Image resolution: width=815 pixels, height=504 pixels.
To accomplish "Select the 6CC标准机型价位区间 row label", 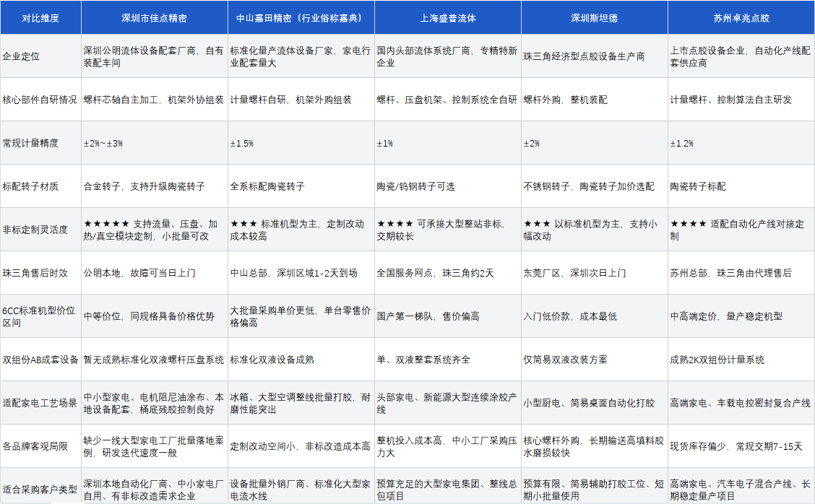I will pos(40,316).
